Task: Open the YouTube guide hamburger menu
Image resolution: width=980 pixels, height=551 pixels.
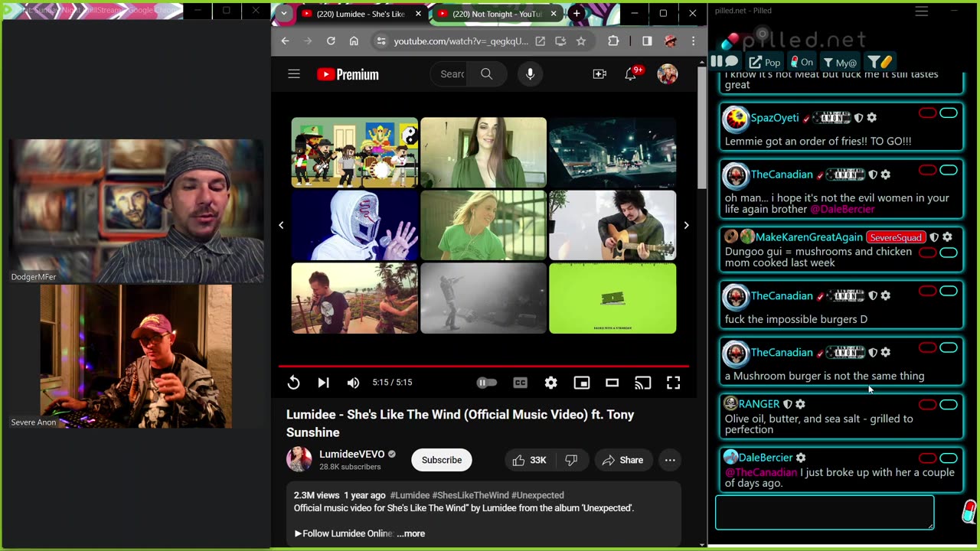Action: 294,74
